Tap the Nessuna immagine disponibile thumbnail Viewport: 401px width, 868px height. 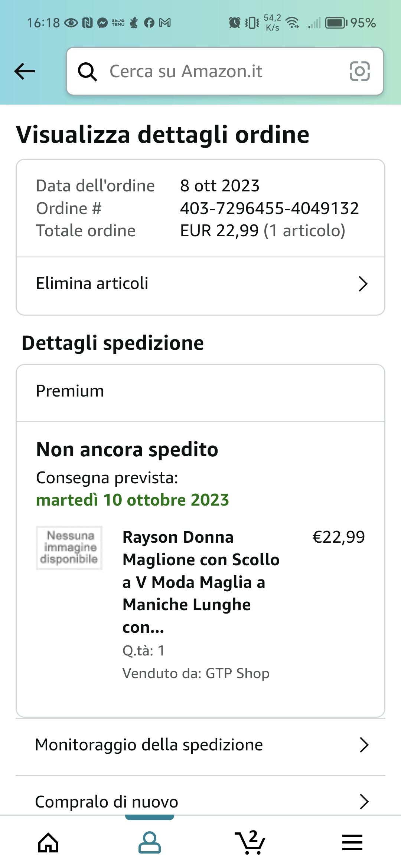click(x=69, y=548)
